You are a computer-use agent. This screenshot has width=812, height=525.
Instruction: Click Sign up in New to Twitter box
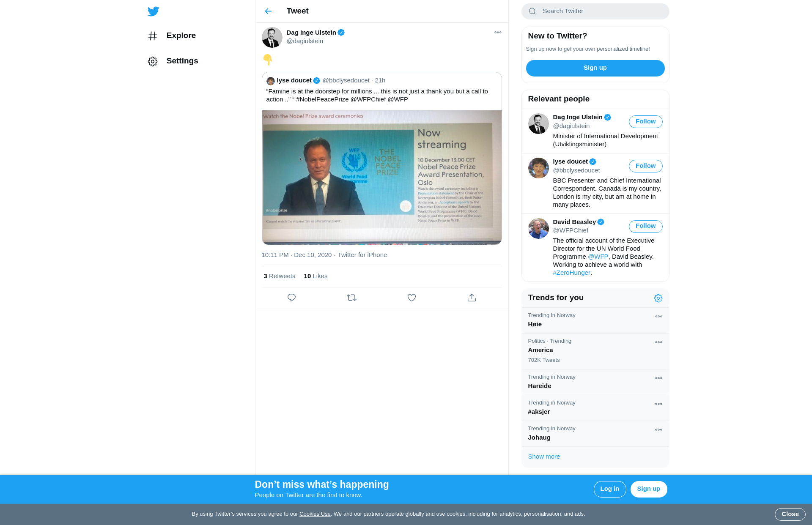coord(595,68)
